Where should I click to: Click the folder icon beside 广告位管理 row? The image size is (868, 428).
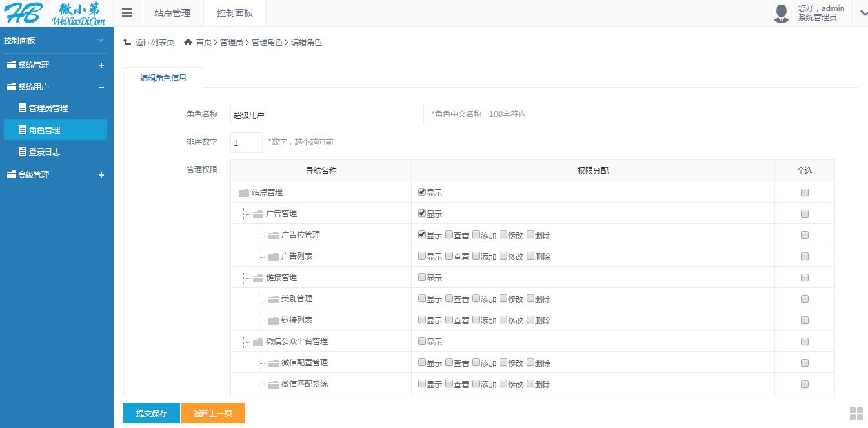tap(273, 235)
